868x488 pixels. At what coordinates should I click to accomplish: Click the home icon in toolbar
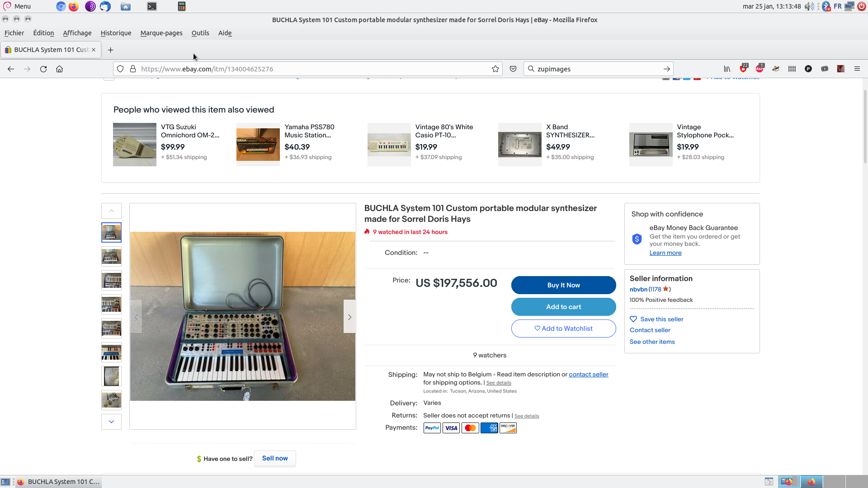tap(59, 69)
